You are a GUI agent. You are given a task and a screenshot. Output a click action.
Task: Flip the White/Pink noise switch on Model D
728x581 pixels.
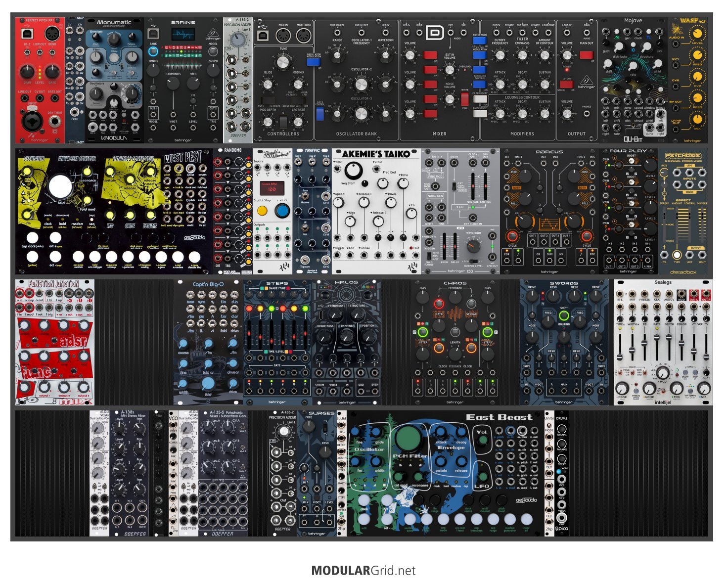pyautogui.click(x=464, y=99)
